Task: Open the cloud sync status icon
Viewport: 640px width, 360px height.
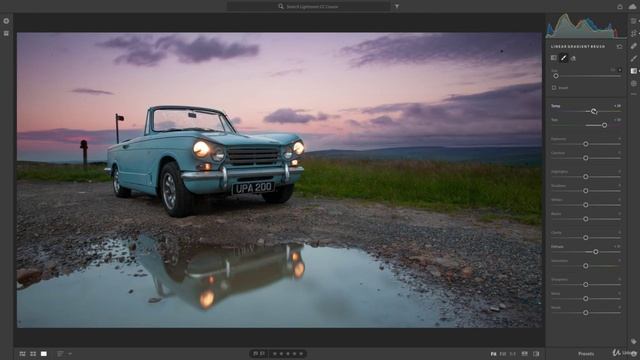Action: click(632, 7)
